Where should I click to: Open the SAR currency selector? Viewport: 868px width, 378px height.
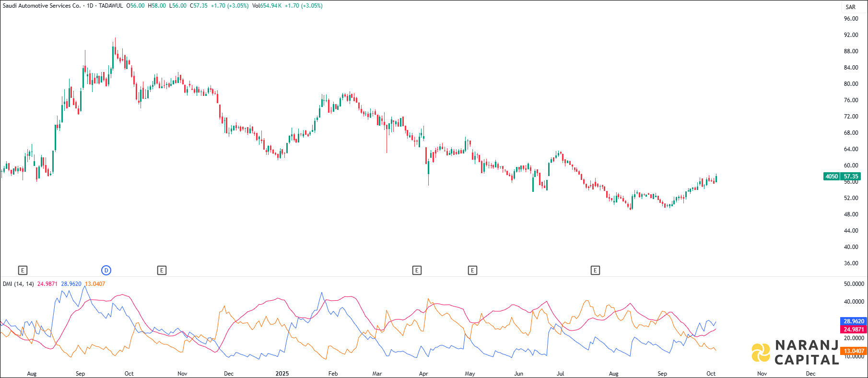(850, 7)
